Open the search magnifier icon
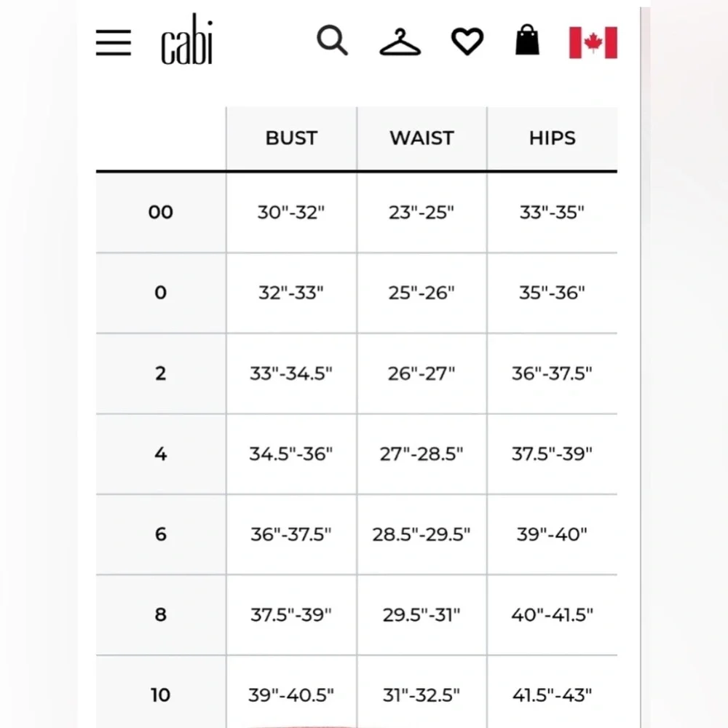Image resolution: width=728 pixels, height=728 pixels. [332, 41]
